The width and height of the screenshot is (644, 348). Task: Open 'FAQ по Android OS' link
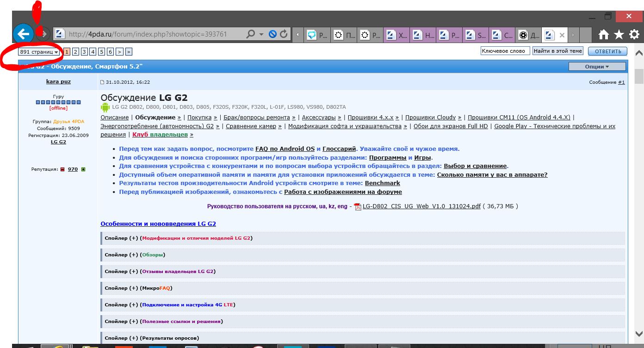click(285, 149)
